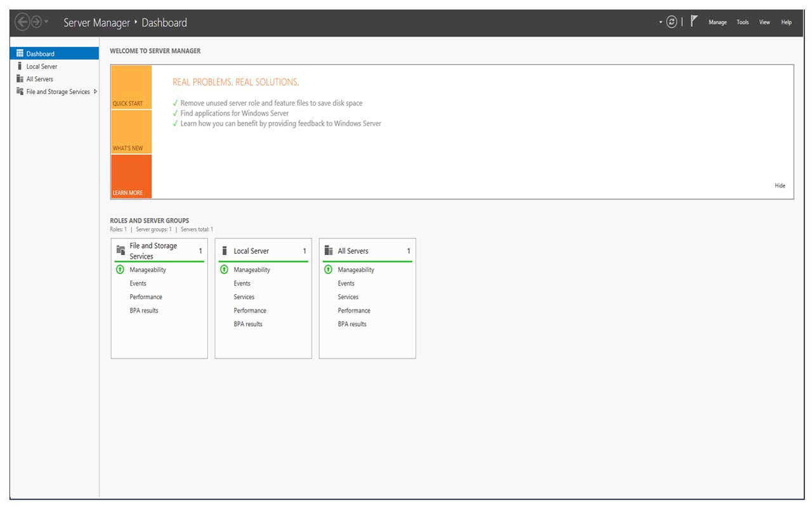
Task: Click Manageability status icon in File and Storage tile
Action: click(x=119, y=270)
